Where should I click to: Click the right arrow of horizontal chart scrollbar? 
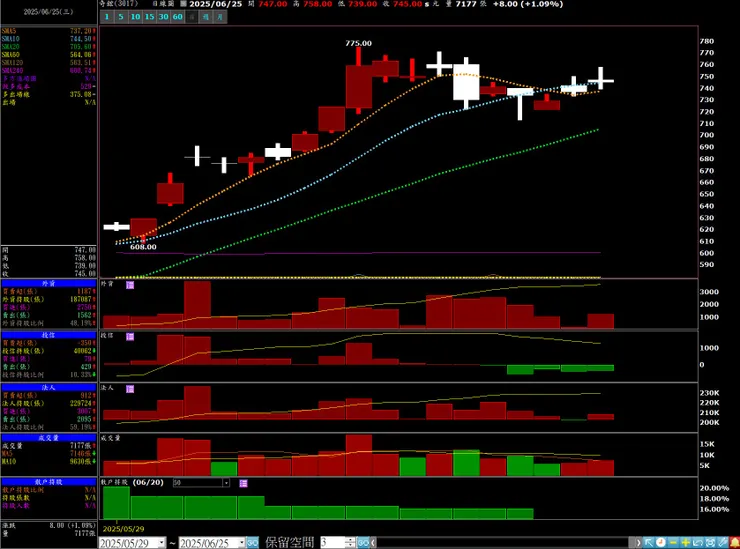click(x=639, y=543)
